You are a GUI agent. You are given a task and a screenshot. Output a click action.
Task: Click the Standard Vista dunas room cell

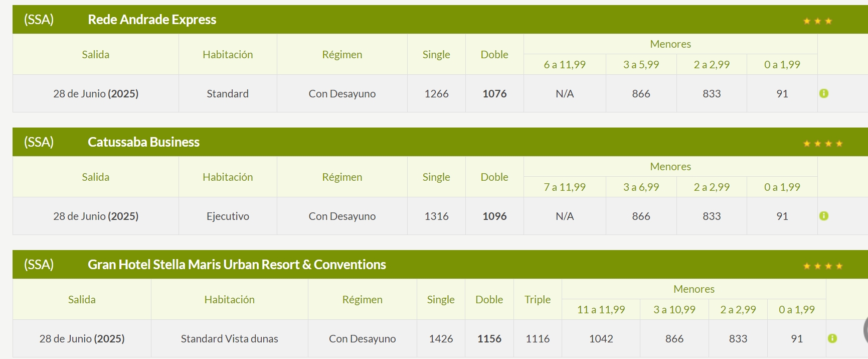(229, 338)
